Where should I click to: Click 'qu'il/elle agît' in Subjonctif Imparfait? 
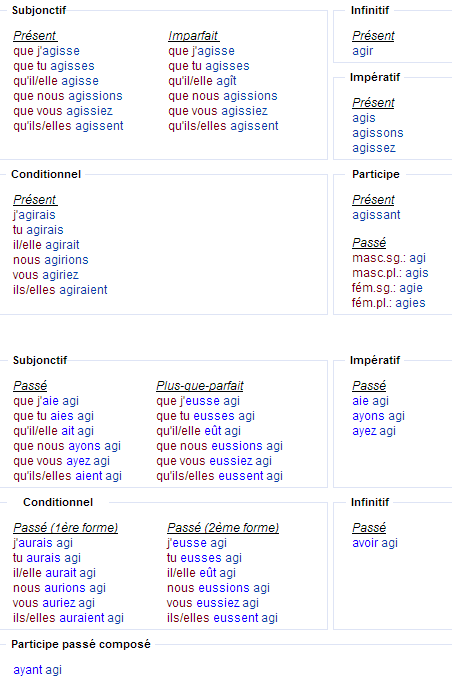tap(202, 81)
